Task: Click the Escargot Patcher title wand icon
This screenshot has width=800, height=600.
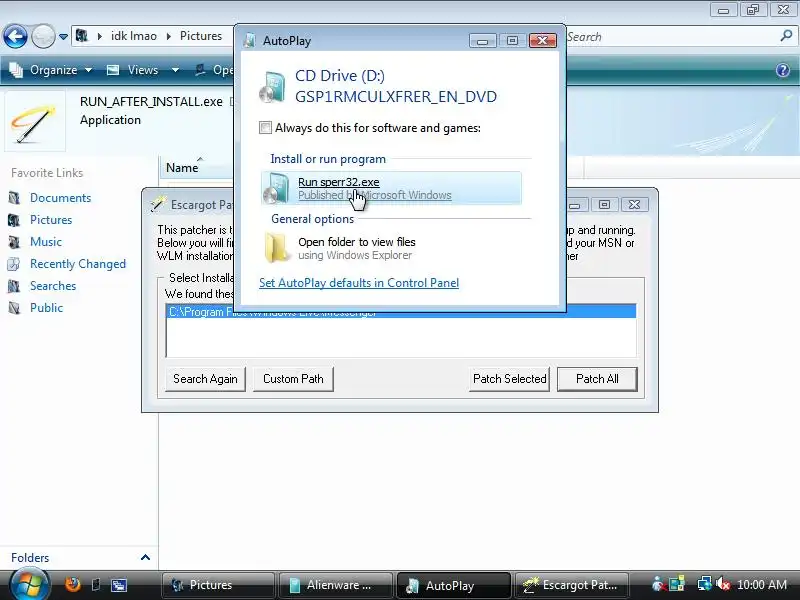Action: click(158, 204)
